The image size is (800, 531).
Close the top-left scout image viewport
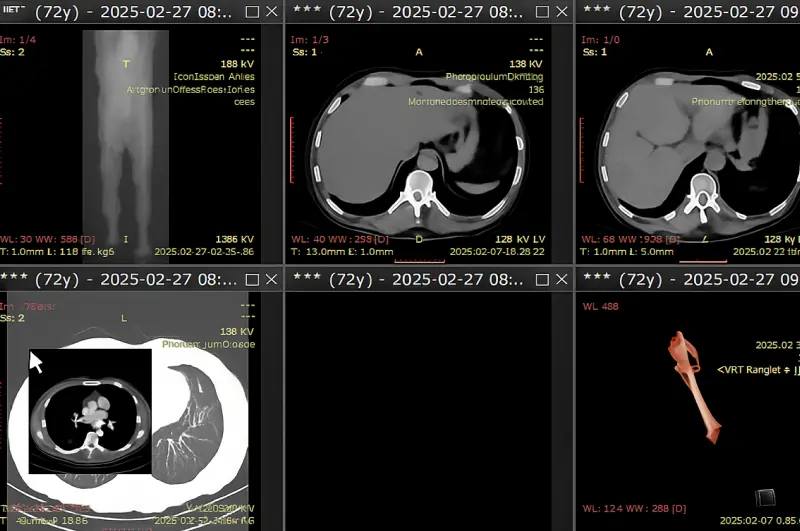point(271,12)
